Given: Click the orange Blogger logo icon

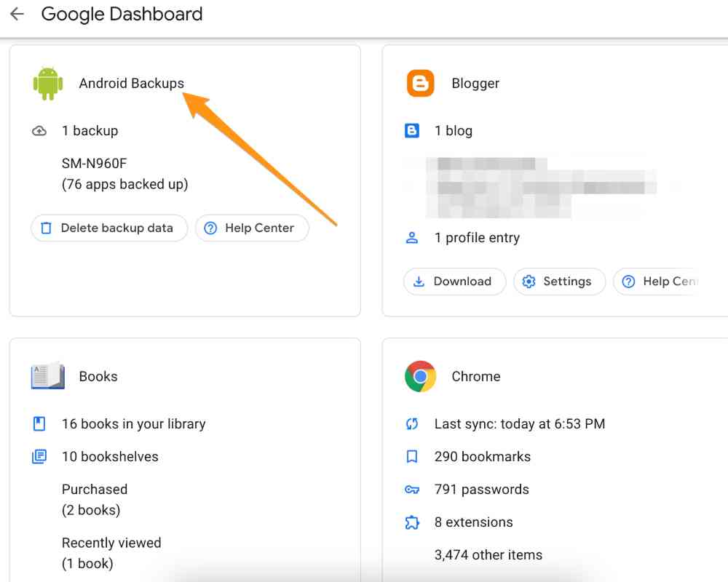Looking at the screenshot, I should (421, 84).
